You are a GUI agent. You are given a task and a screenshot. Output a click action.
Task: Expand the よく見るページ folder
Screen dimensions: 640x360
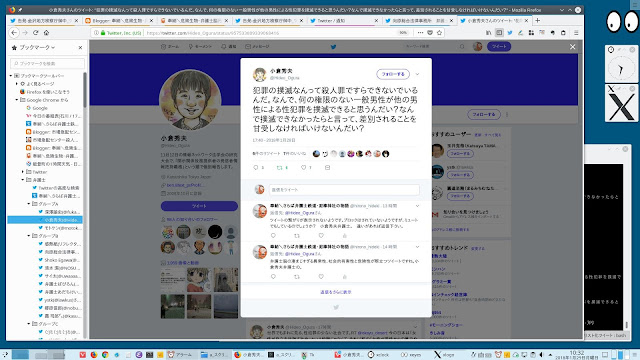click(17, 84)
